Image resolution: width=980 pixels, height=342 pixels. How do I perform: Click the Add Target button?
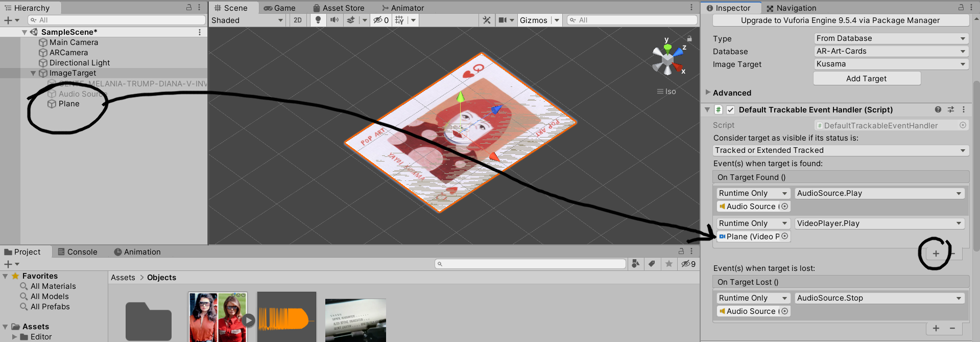[x=866, y=78]
